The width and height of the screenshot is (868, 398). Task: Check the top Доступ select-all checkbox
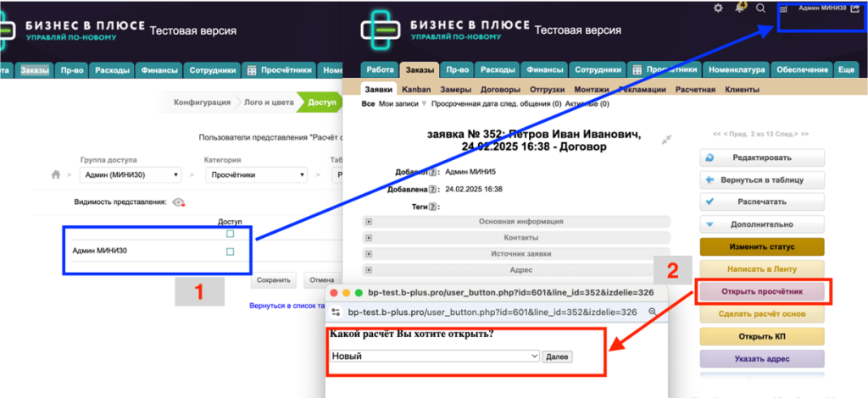point(230,234)
